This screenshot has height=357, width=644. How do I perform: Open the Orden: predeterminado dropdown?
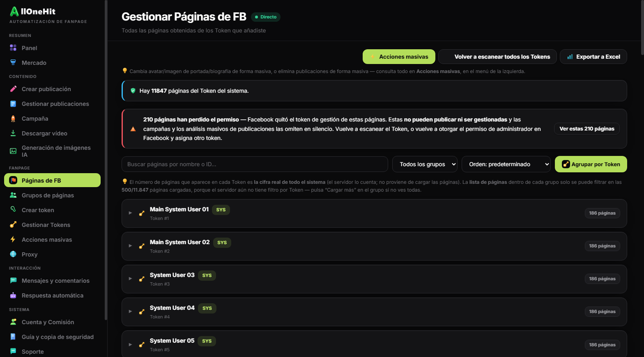click(506, 164)
